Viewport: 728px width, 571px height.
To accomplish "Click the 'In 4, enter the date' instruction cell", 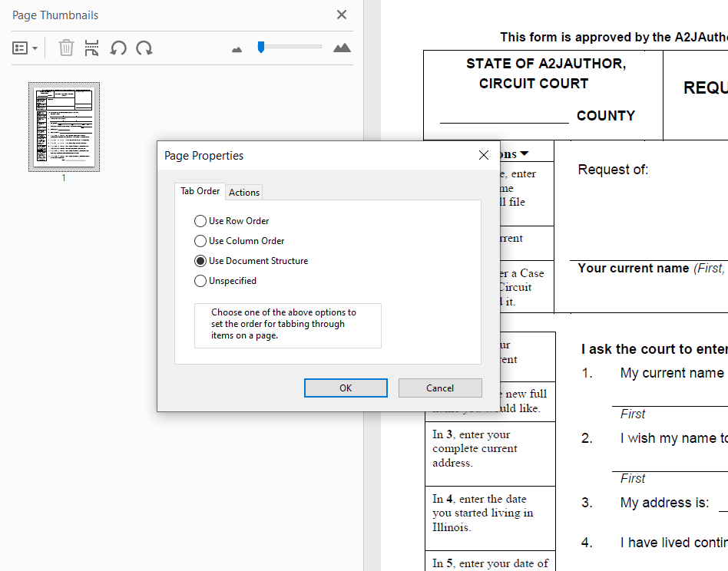I will pyautogui.click(x=490, y=518).
